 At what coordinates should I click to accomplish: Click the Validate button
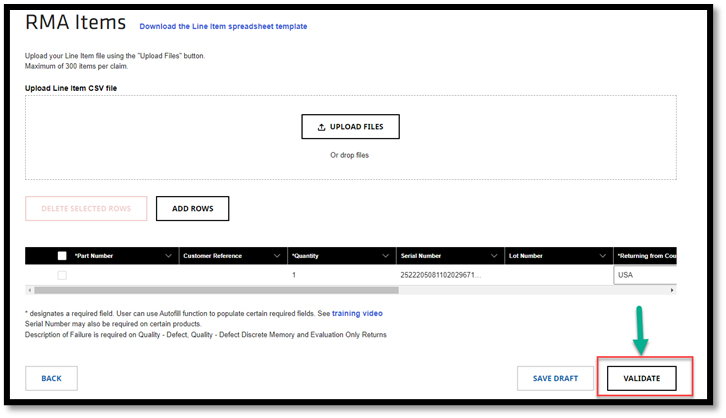coord(641,378)
